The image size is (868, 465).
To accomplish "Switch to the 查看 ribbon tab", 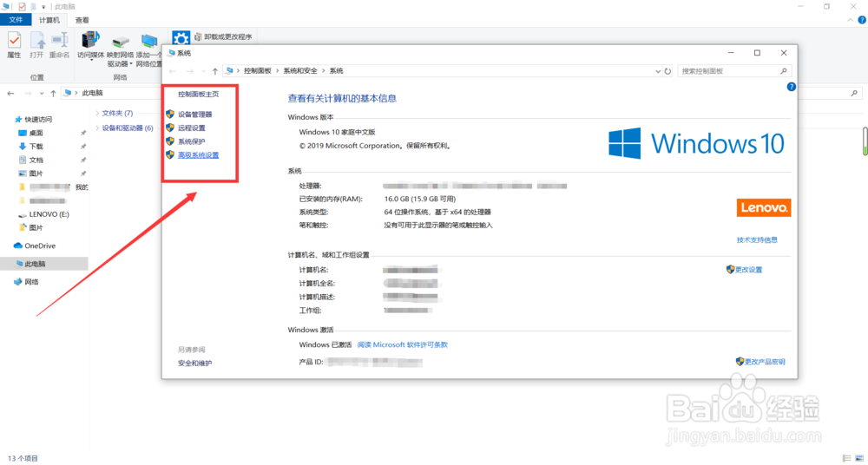I will coord(82,20).
